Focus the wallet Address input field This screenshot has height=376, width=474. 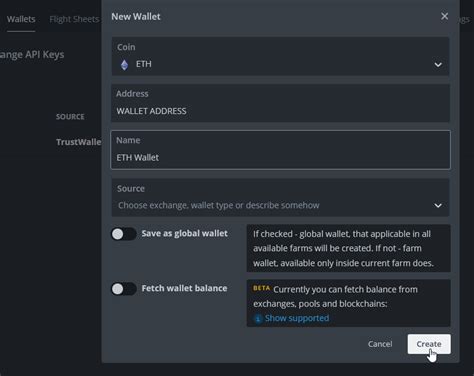(280, 103)
